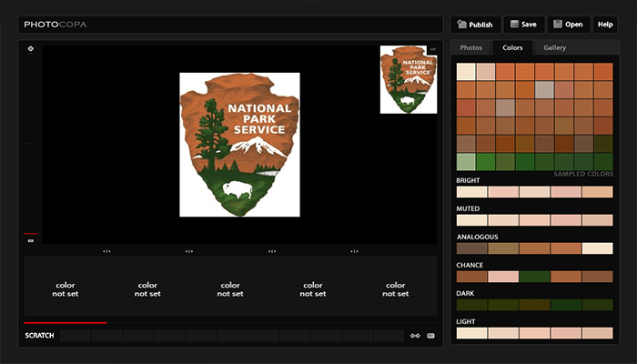Click the small icon right of scratch link icon
The image size is (637, 364).
(x=430, y=336)
